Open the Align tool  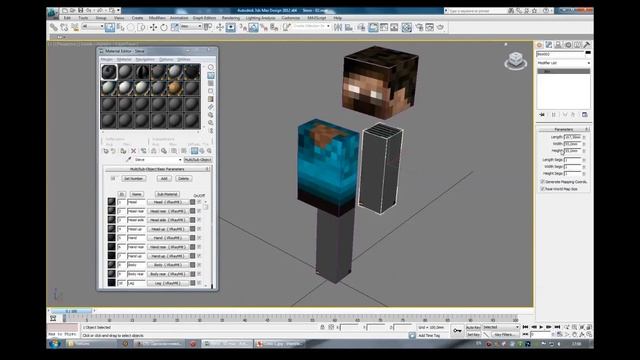point(349,27)
